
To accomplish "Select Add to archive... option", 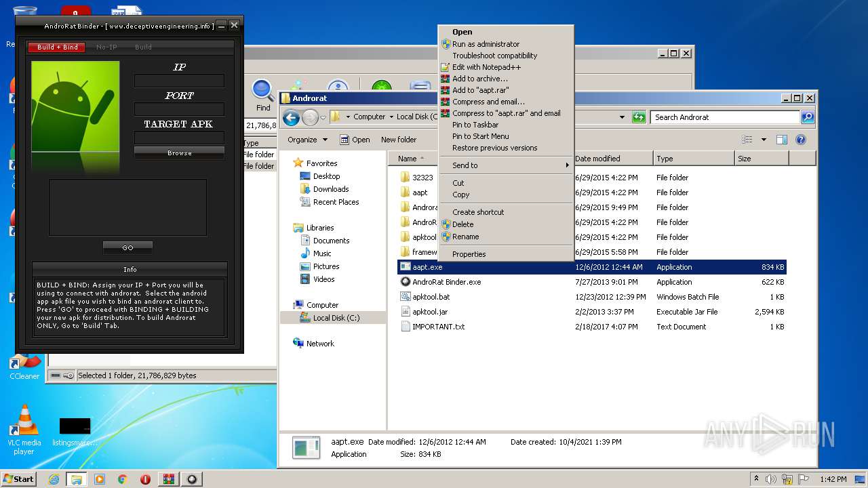I will pos(480,79).
